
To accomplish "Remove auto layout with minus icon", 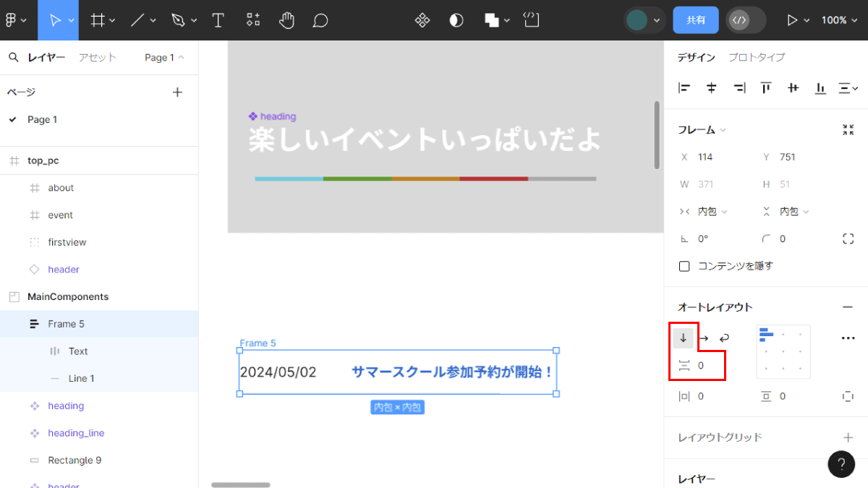I will point(848,307).
